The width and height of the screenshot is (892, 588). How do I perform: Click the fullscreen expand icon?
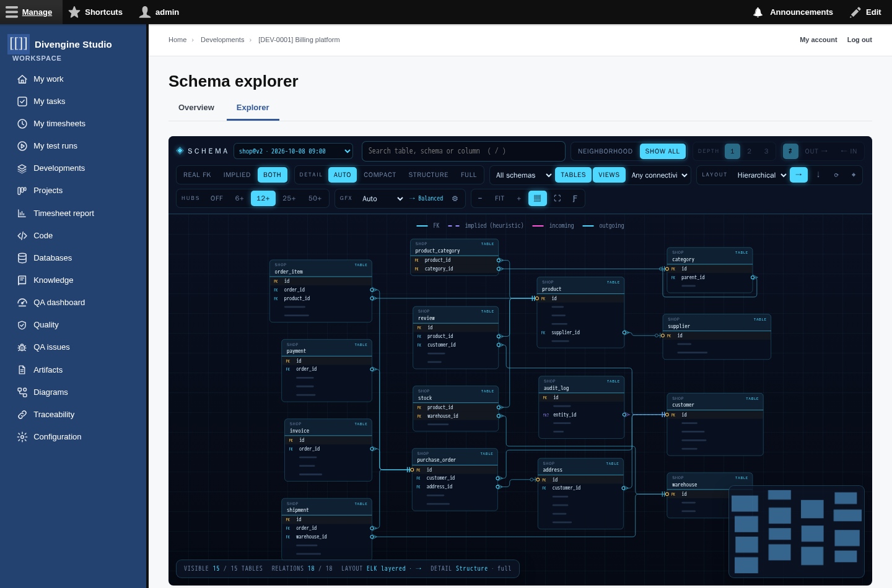[557, 199]
